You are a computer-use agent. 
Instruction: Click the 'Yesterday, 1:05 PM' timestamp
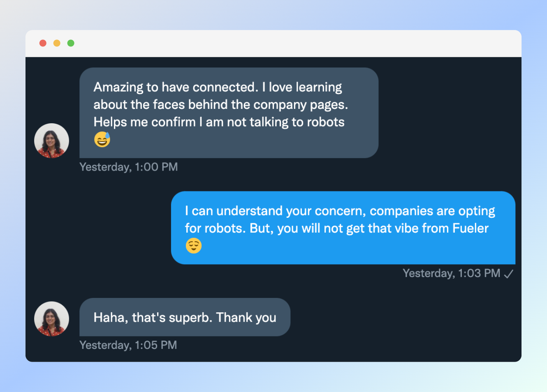click(x=128, y=345)
